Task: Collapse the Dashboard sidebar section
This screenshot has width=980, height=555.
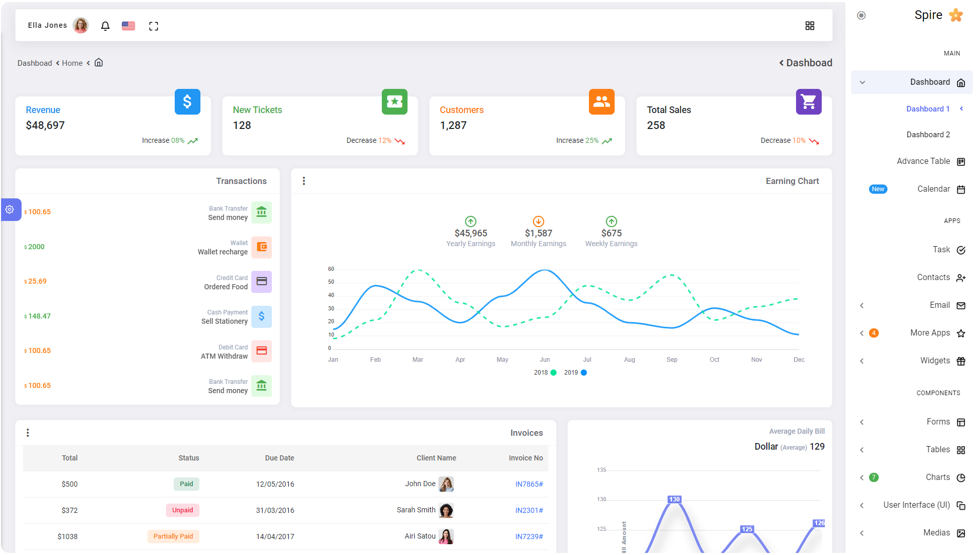Action: (x=862, y=82)
